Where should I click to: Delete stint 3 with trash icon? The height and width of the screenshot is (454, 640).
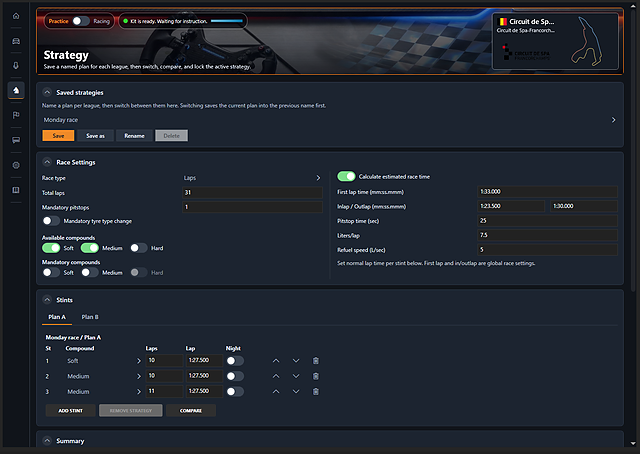pyautogui.click(x=316, y=392)
